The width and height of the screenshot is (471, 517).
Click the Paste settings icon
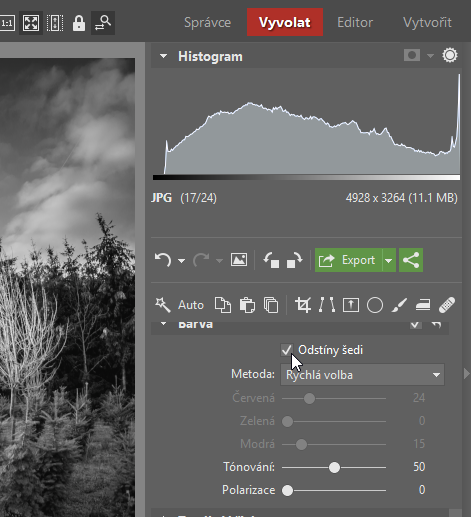[247, 305]
